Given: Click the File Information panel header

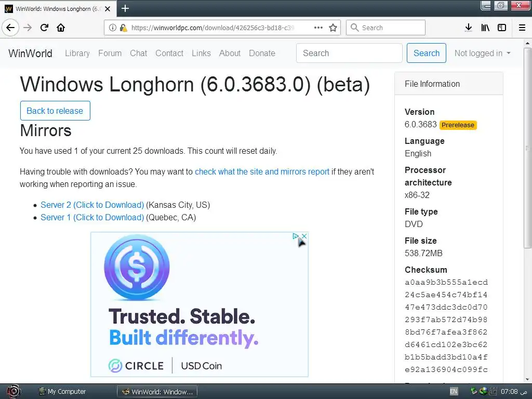Looking at the screenshot, I should tap(448, 84).
